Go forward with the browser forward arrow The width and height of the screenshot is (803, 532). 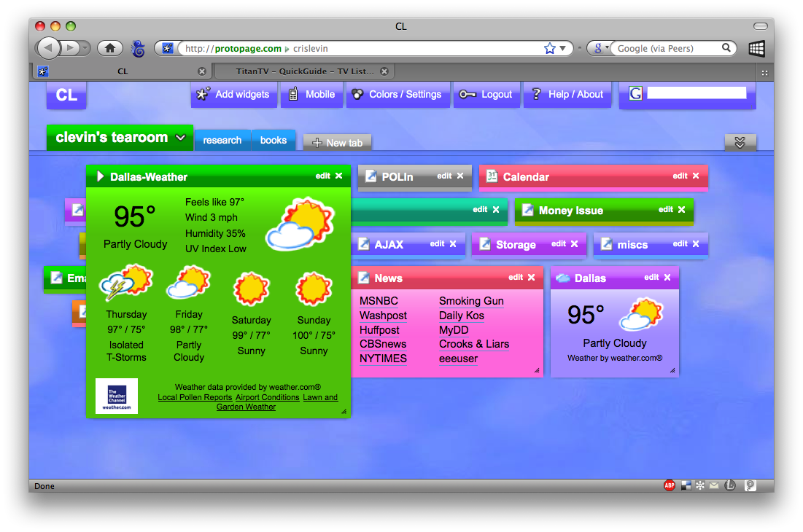coord(69,49)
